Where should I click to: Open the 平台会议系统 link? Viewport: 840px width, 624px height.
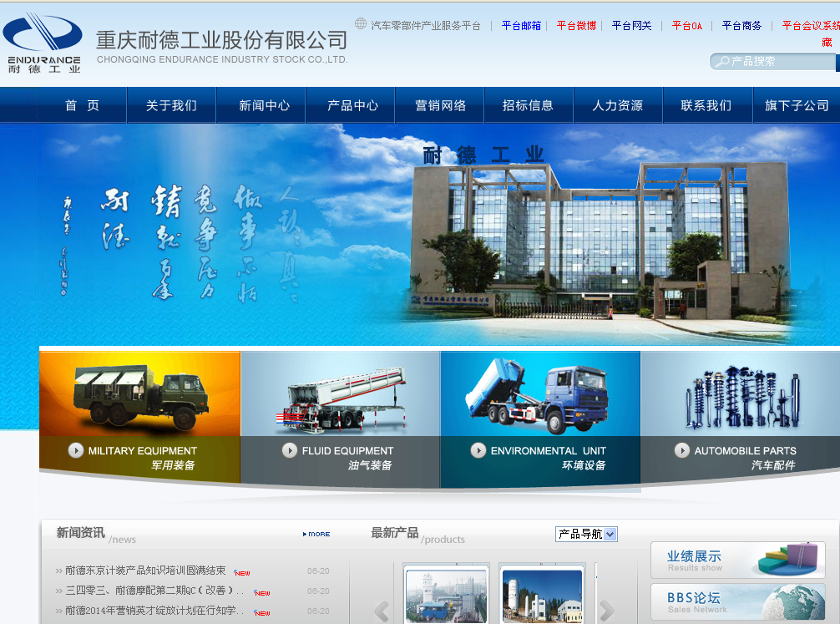[x=811, y=25]
